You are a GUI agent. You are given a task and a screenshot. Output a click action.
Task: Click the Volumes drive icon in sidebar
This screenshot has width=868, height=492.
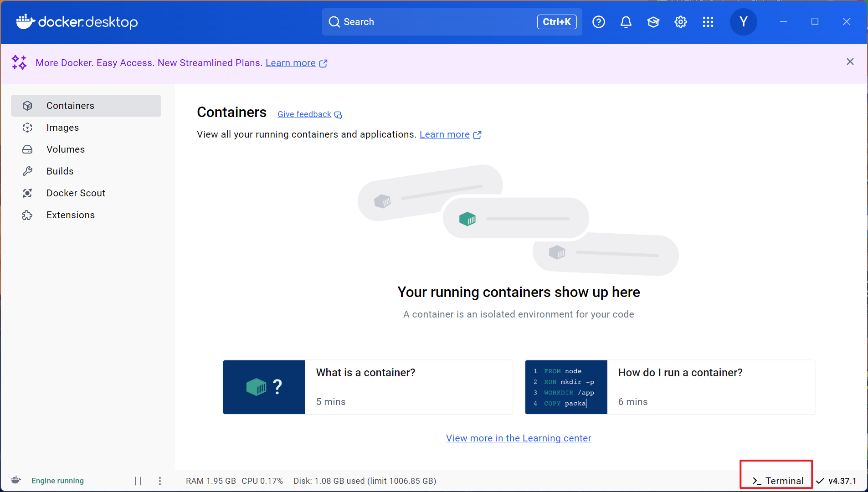click(x=27, y=149)
